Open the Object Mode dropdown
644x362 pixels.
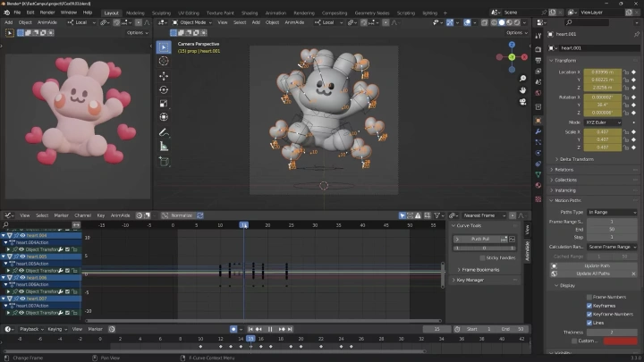coord(191,22)
